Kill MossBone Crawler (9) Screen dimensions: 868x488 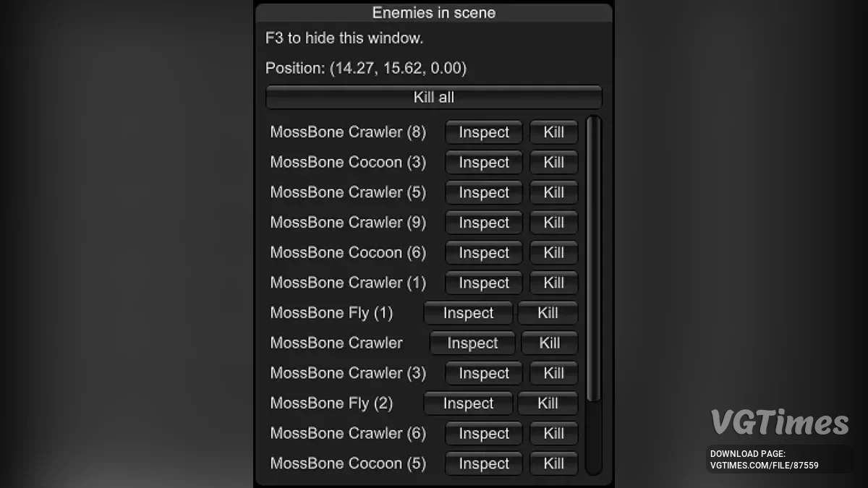click(553, 223)
